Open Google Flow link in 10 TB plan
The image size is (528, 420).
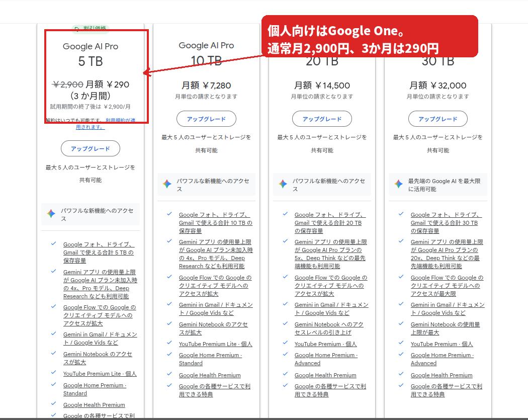click(x=215, y=286)
